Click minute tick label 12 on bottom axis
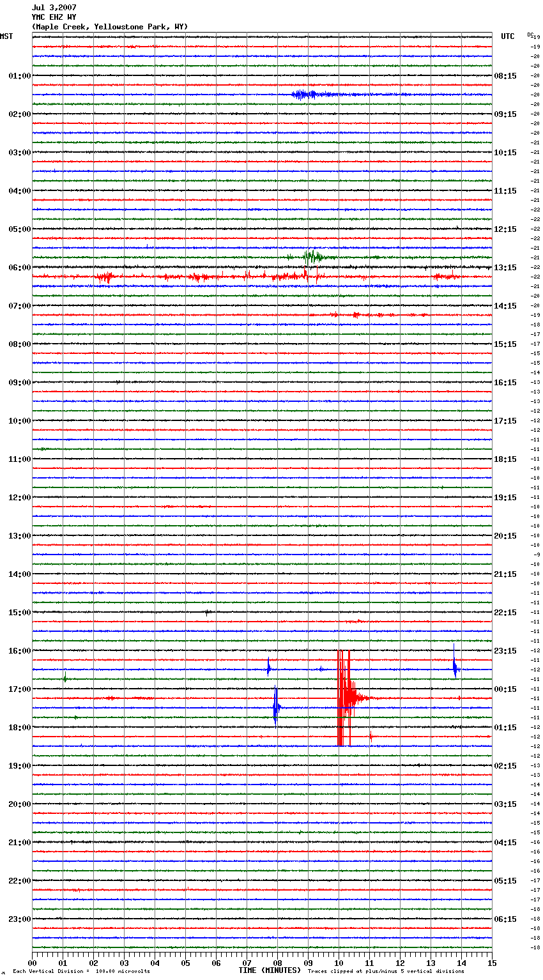543x980 pixels. click(401, 963)
